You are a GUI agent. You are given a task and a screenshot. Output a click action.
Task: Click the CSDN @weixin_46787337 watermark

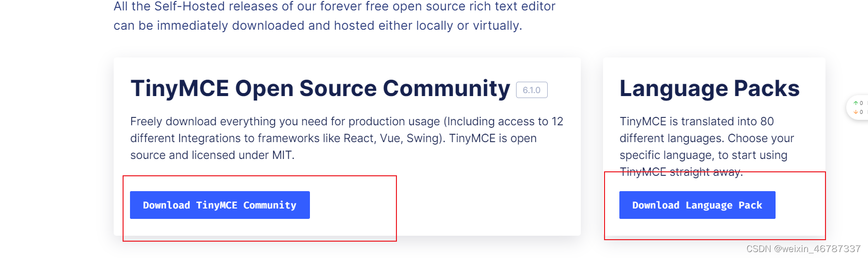click(x=803, y=249)
